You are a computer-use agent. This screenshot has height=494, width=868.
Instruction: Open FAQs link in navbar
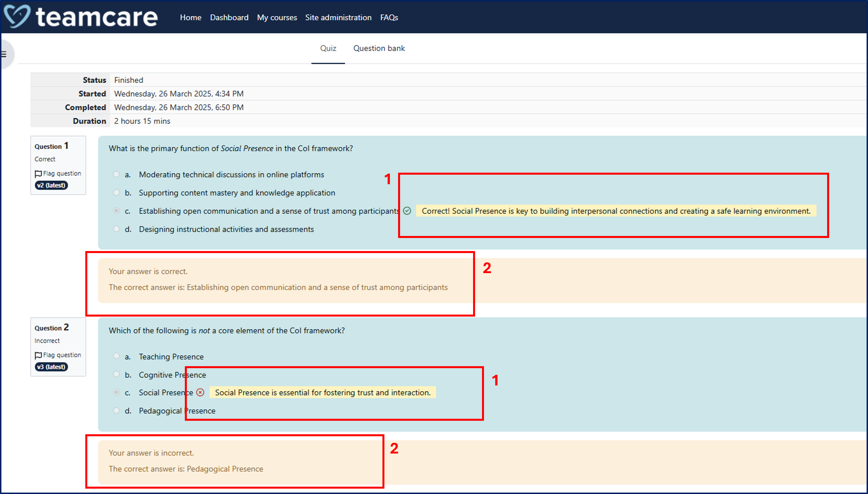tap(389, 17)
